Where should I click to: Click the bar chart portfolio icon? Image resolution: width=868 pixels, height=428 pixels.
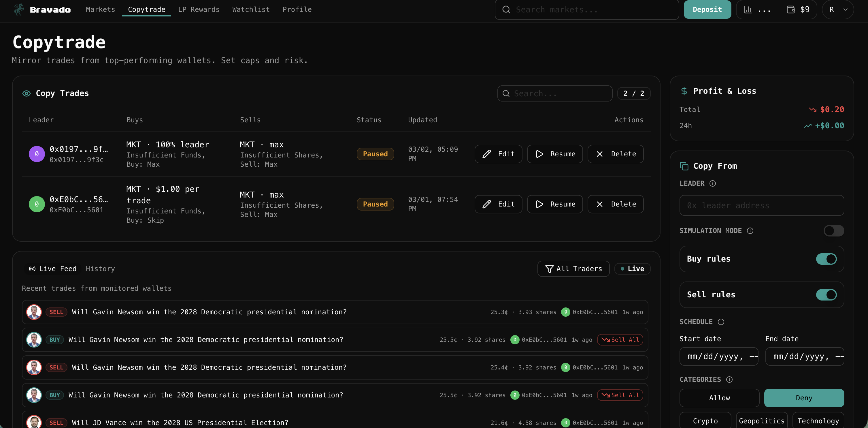pos(748,10)
